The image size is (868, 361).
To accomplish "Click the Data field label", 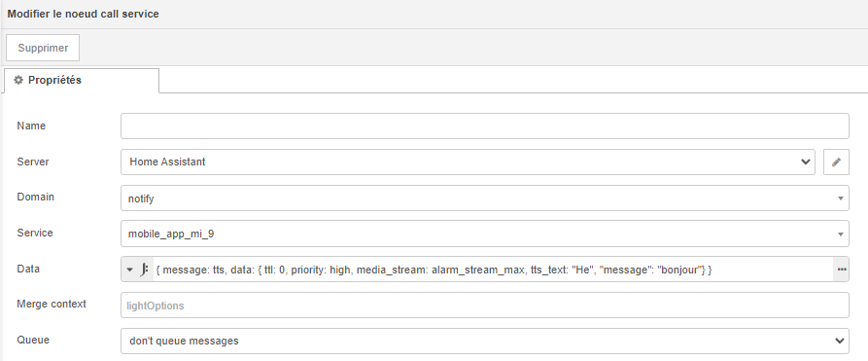I will coord(28,269).
